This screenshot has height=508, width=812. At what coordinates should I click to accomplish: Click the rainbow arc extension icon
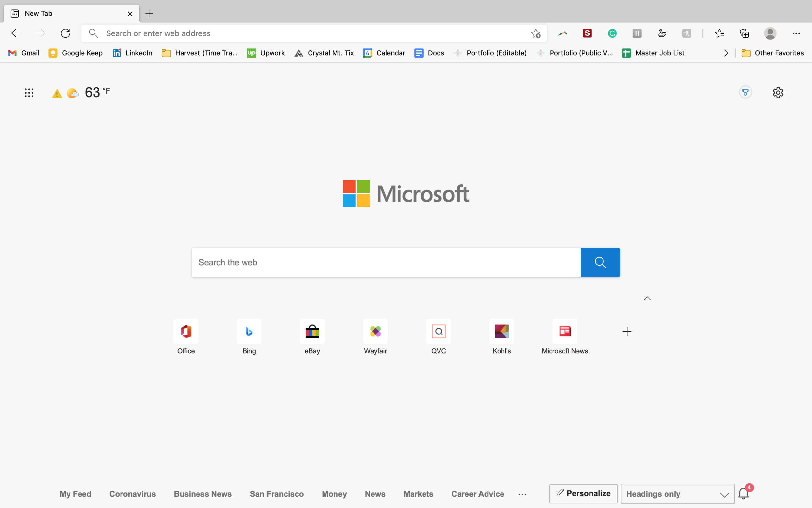tap(563, 33)
